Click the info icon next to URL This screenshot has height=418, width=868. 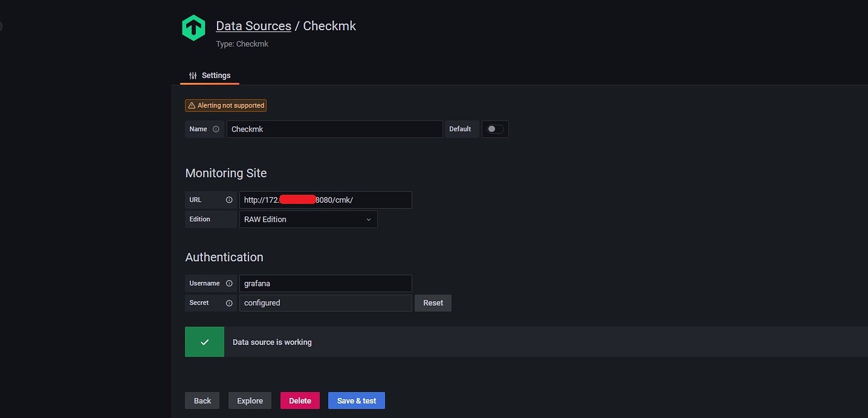pos(229,200)
